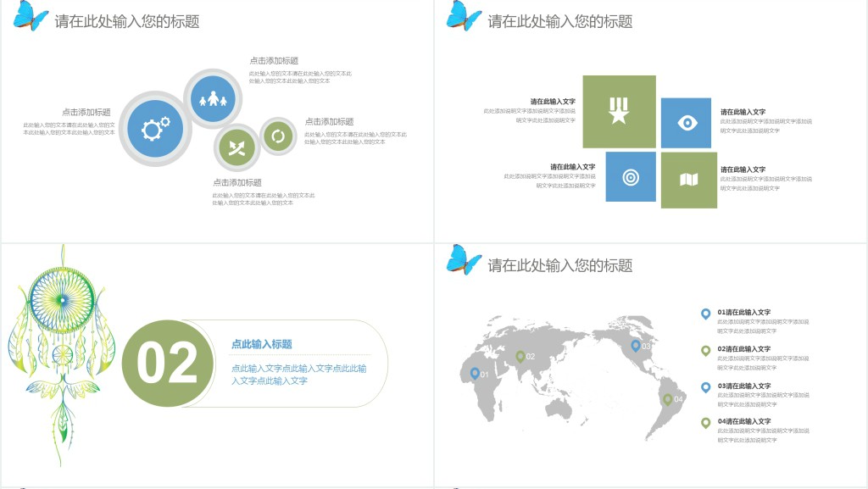The height and width of the screenshot is (489, 868).
Task: Click the folded map icon in green square
Action: point(688,180)
